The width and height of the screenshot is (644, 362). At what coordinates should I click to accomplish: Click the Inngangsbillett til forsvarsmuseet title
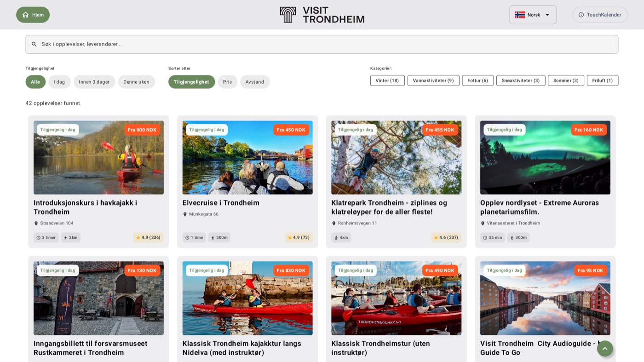[x=91, y=348]
